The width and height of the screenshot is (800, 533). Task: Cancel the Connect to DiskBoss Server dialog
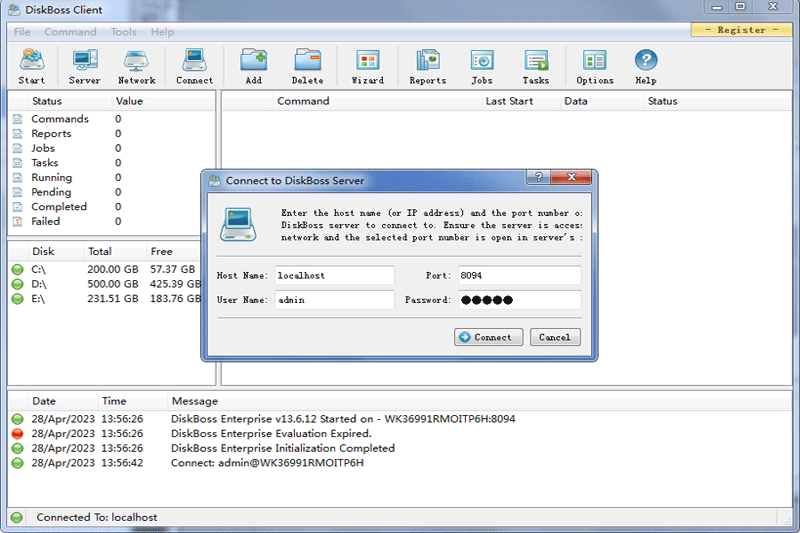(x=555, y=337)
